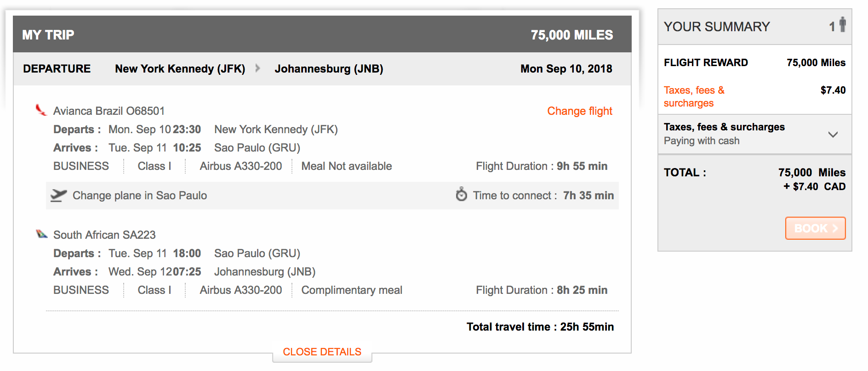Click the Avianca Brazil airline logo
Image resolution: width=868 pixels, height=371 pixels.
click(x=41, y=110)
